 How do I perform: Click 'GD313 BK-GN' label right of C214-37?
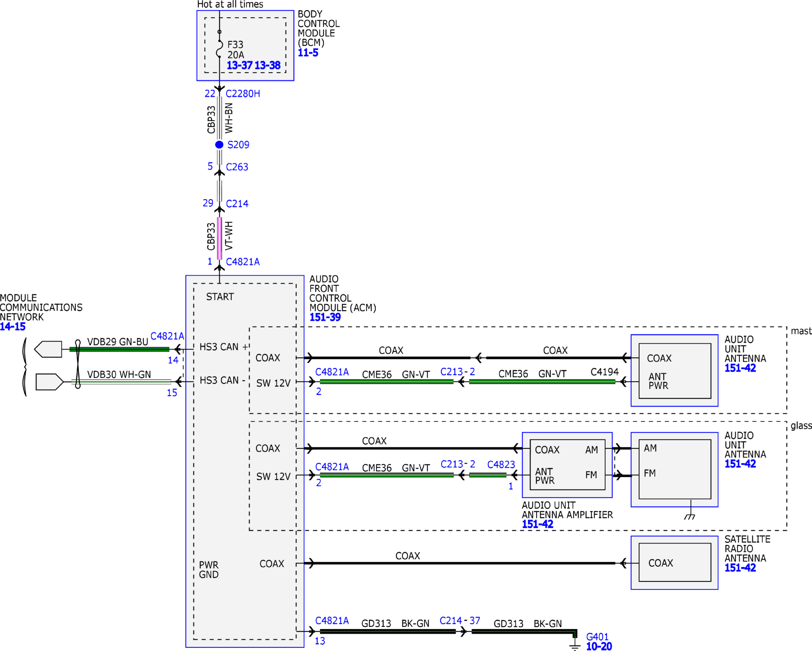(x=528, y=624)
